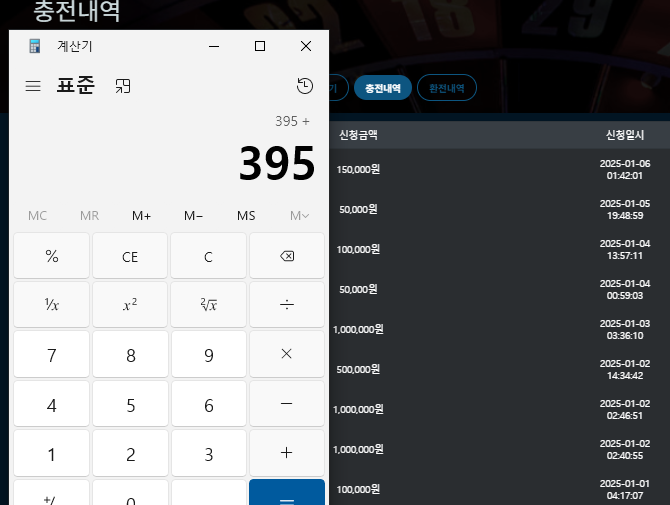The image size is (670, 505).
Task: Expand the M memory list dropdown
Action: click(x=299, y=216)
